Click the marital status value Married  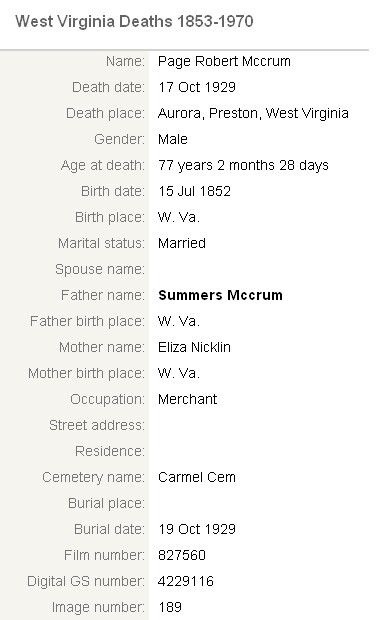(181, 243)
